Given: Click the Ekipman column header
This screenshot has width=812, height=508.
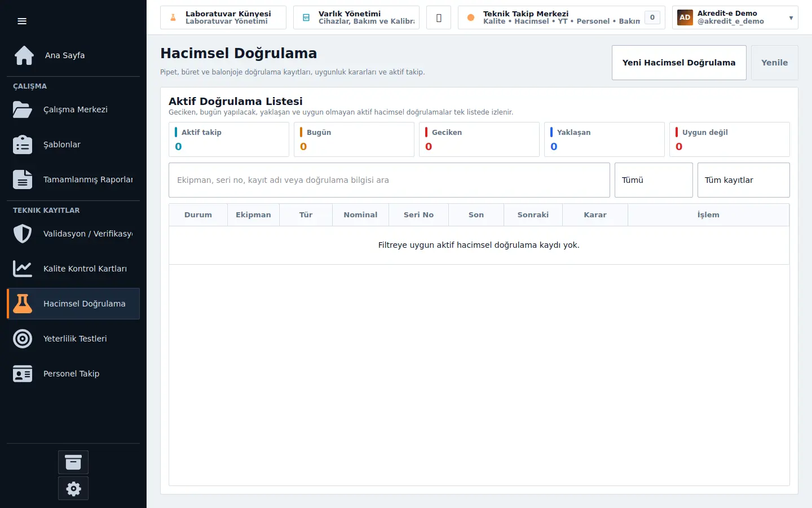Looking at the screenshot, I should pyautogui.click(x=253, y=215).
